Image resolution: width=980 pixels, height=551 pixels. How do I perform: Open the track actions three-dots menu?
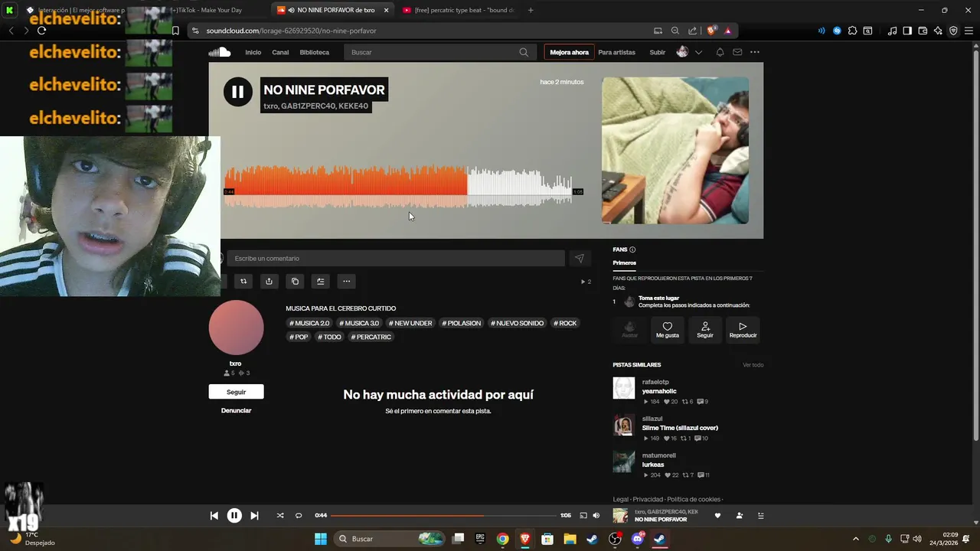[x=347, y=282]
